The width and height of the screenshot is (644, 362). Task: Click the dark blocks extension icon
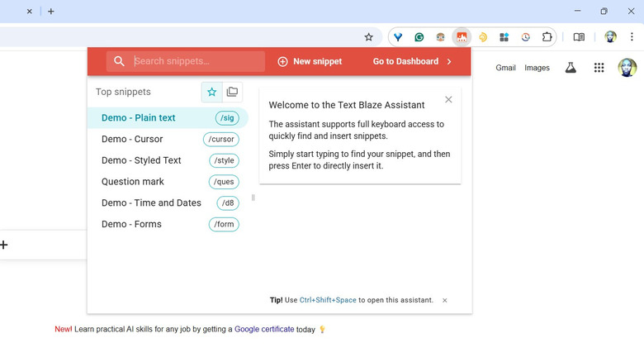point(504,37)
